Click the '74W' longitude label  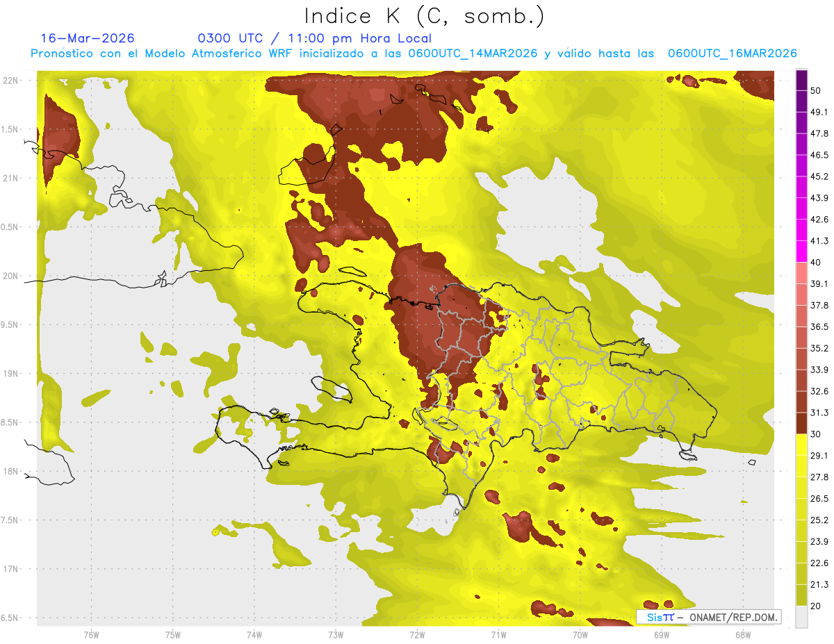(254, 634)
